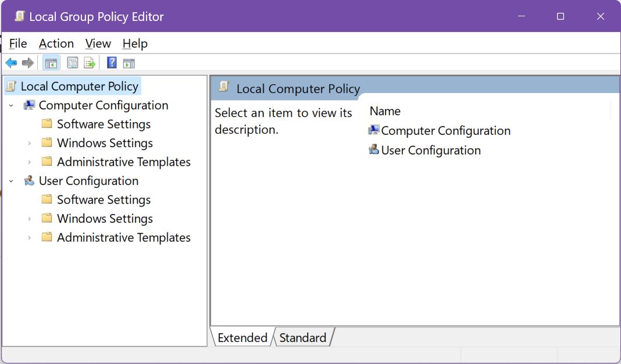Collapse the User Configuration tree node

click(x=12, y=181)
